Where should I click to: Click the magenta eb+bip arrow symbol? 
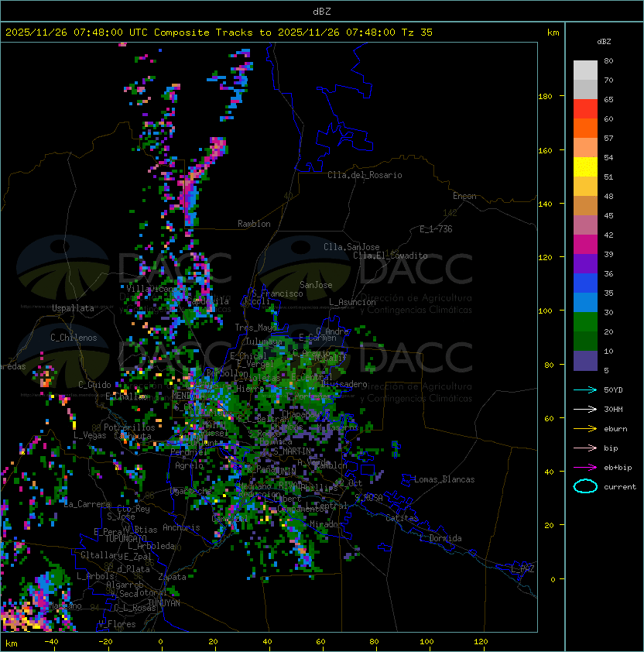[585, 468]
